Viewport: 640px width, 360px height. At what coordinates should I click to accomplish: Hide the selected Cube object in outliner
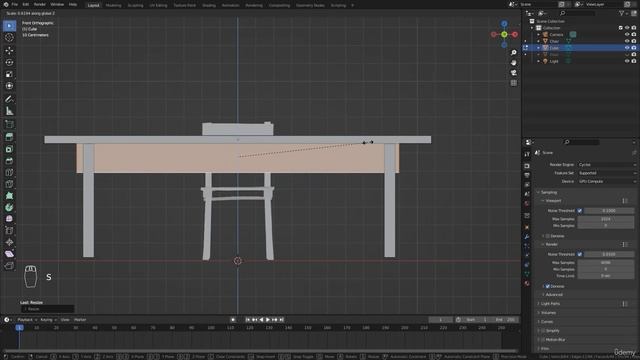click(x=627, y=48)
